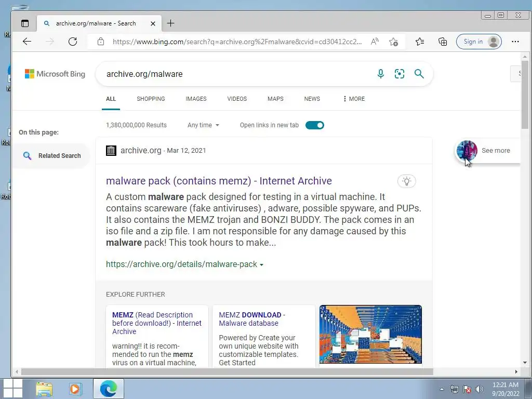Viewport: 532px width, 399px height.
Task: Open the volume speaker tray icon
Action: [480, 389]
